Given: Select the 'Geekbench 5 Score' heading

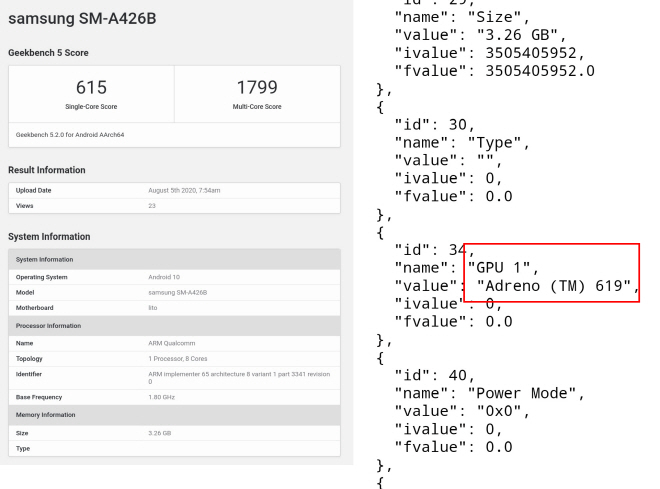Looking at the screenshot, I should pyautogui.click(x=48, y=53).
